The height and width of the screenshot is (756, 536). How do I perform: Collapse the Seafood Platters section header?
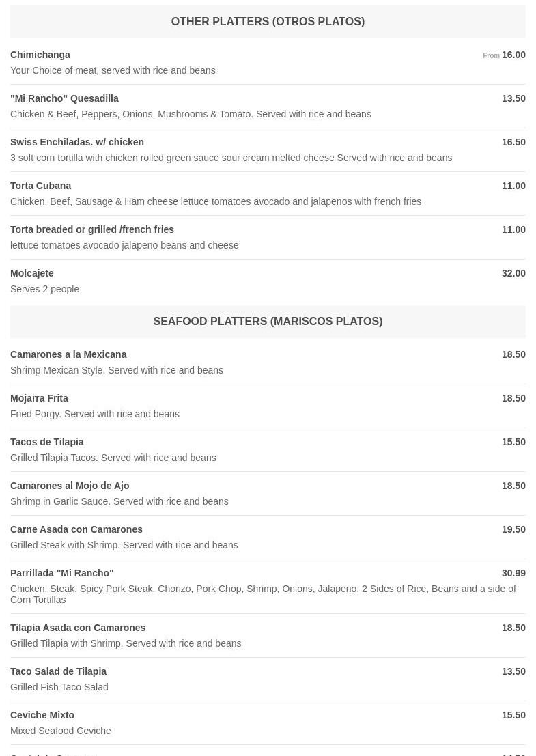tap(268, 322)
